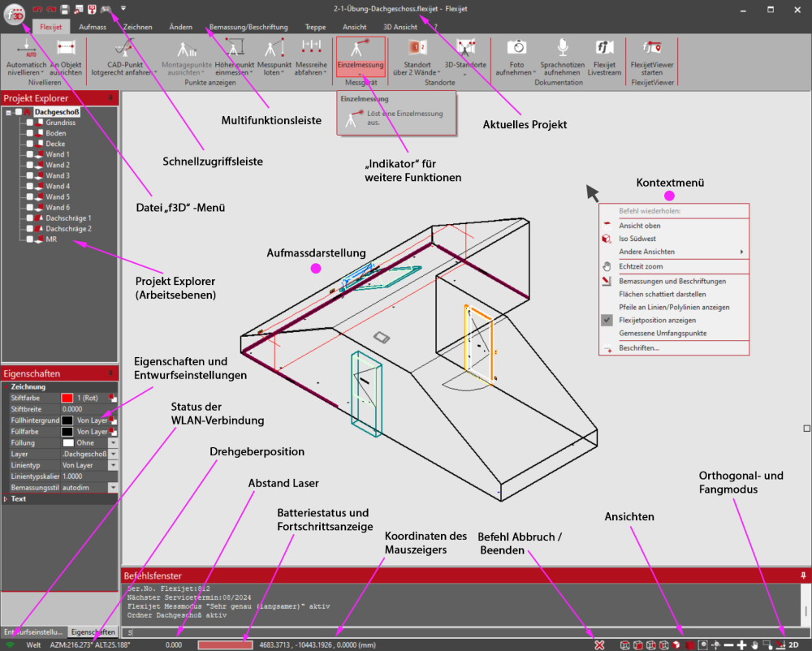Image resolution: width=812 pixels, height=651 pixels.
Task: Click Messpunkt loten tool
Action: point(274,58)
